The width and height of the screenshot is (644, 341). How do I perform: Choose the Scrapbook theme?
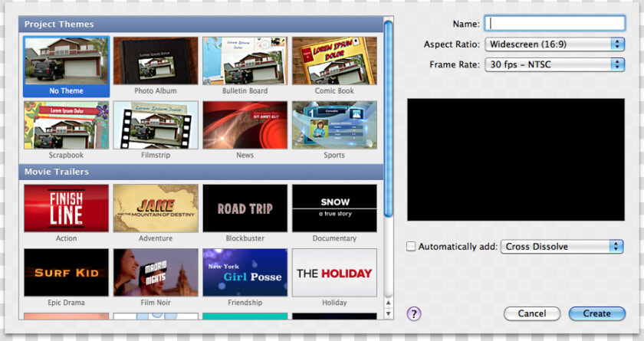(x=66, y=125)
